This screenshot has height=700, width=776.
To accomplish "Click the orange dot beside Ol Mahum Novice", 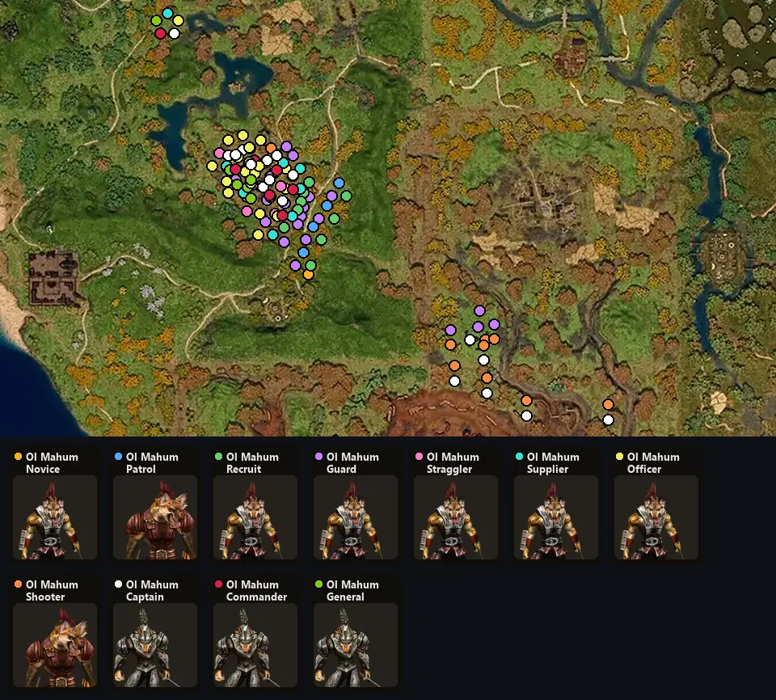I will [x=19, y=457].
